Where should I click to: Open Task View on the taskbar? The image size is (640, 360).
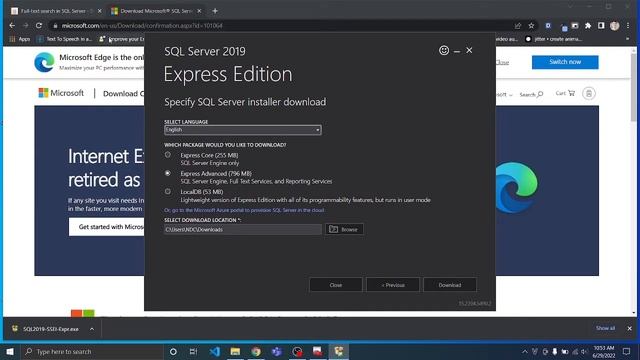point(193,351)
